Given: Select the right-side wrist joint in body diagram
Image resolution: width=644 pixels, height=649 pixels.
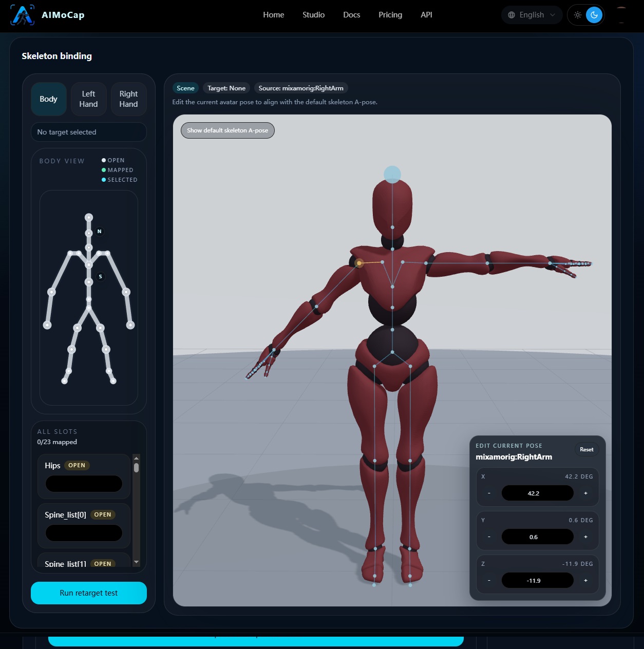Looking at the screenshot, I should 130,325.
